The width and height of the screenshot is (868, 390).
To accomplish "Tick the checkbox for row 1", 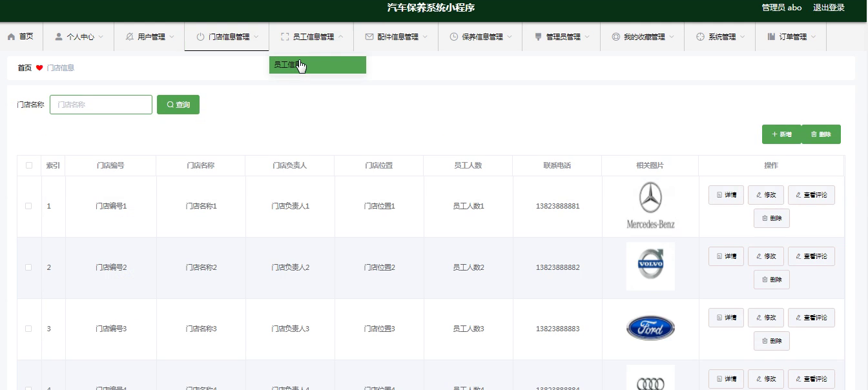I will [28, 206].
